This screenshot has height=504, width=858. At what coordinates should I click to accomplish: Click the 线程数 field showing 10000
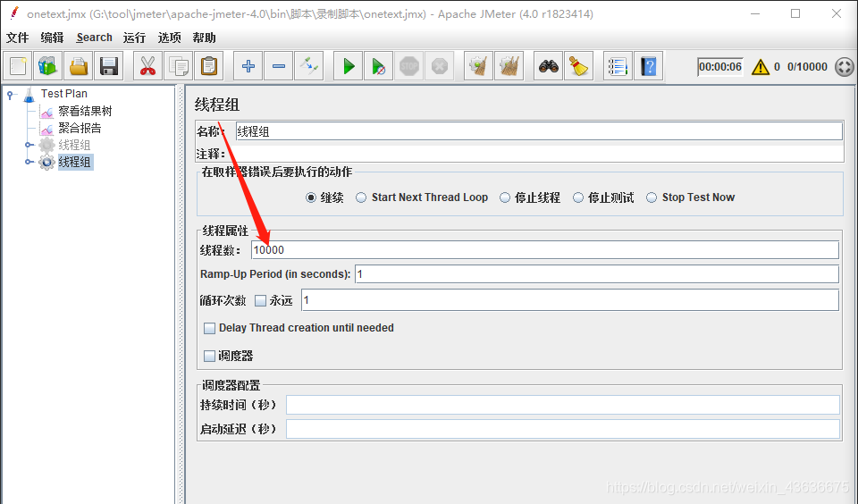[x=545, y=250]
